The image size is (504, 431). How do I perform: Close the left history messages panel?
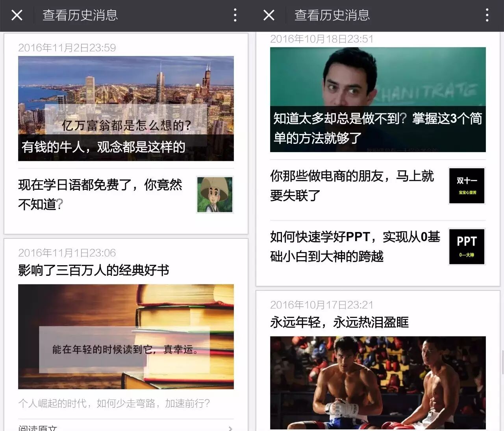tap(17, 15)
